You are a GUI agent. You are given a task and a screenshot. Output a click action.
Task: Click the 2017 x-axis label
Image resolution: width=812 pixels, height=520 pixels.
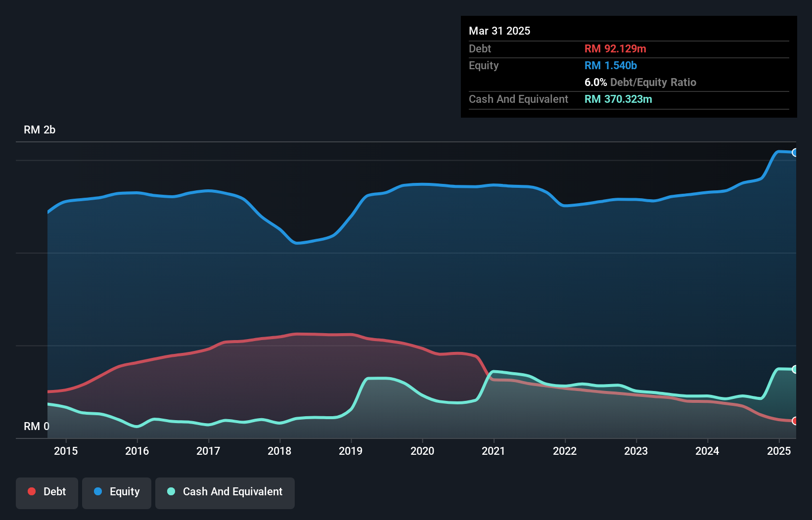pyautogui.click(x=208, y=451)
